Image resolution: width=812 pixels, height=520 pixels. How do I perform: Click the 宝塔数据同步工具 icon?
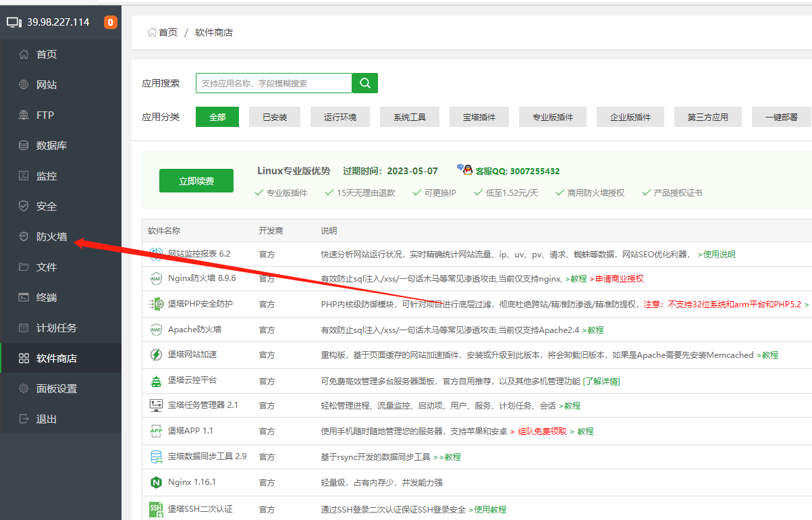[x=156, y=457]
